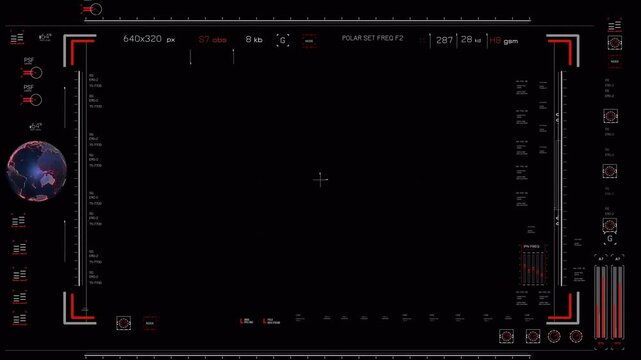This screenshot has width=641, height=360.
Task: Click the leftmost boxed dial in the bottom-right row
Action: click(506, 336)
